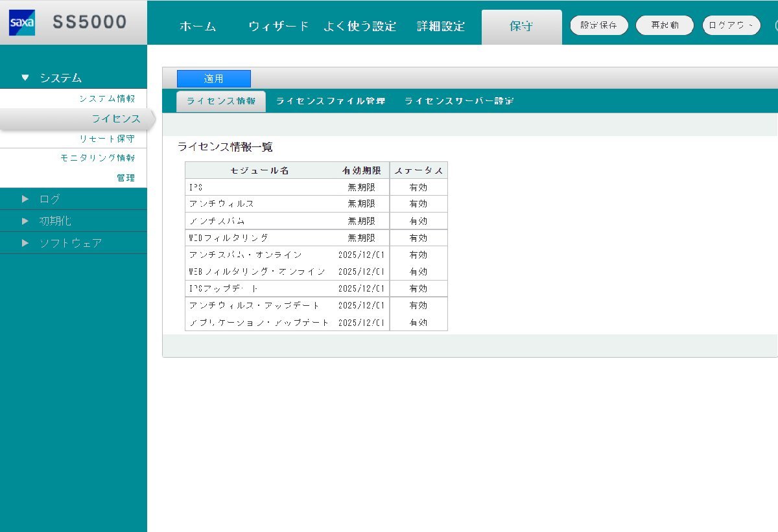Viewport: 778px width, 532px height.
Task: Open the ウィザード top menu
Action: (x=279, y=27)
